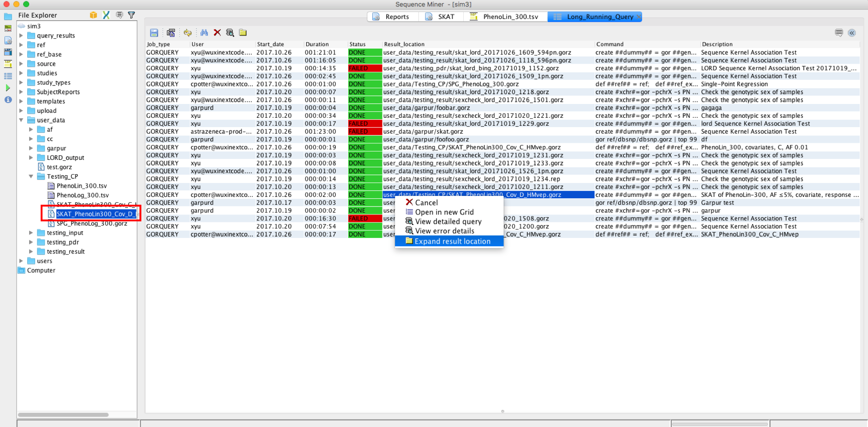Expand the users folder
Image resolution: width=868 pixels, height=427 pixels.
click(x=21, y=261)
